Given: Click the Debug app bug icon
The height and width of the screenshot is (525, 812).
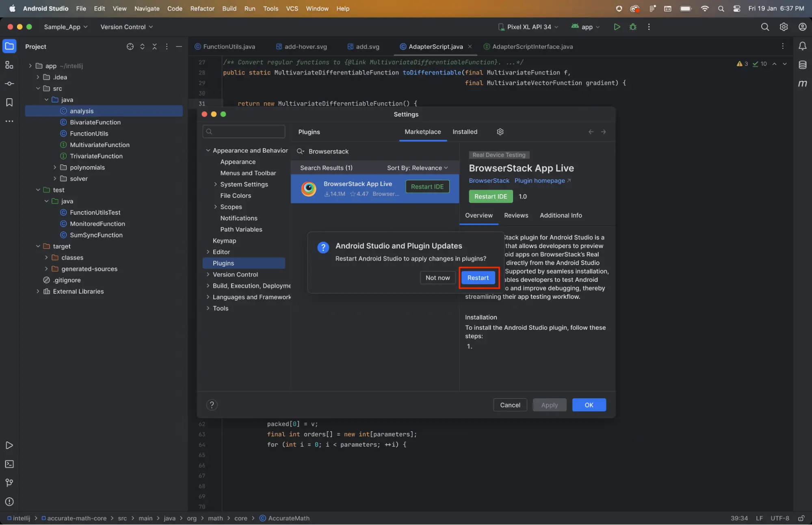Looking at the screenshot, I should coord(633,27).
